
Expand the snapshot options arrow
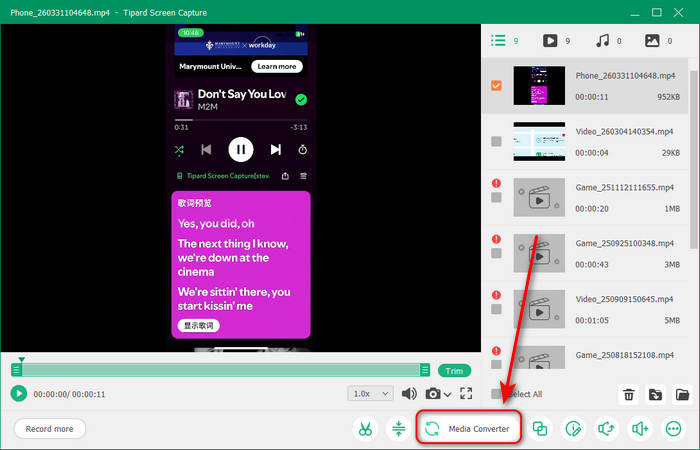pos(447,395)
